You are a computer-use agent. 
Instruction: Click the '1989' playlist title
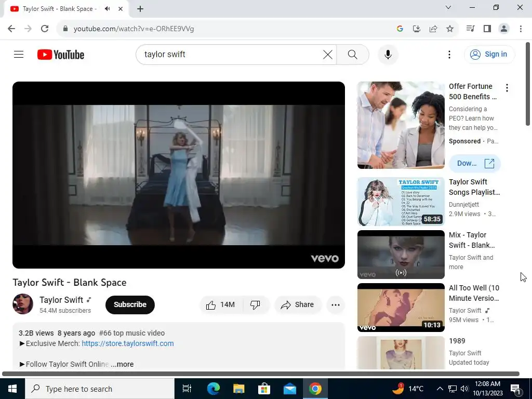[457, 341]
